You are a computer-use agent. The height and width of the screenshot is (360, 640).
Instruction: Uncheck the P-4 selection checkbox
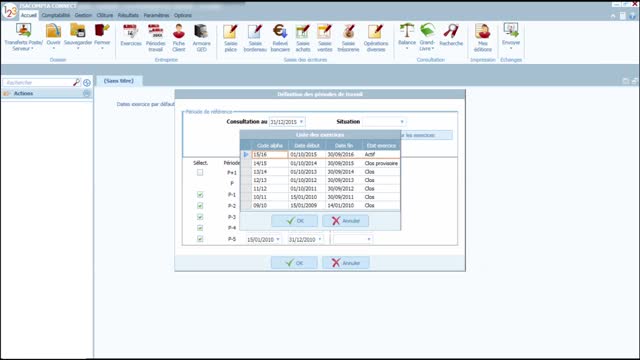[200, 228]
